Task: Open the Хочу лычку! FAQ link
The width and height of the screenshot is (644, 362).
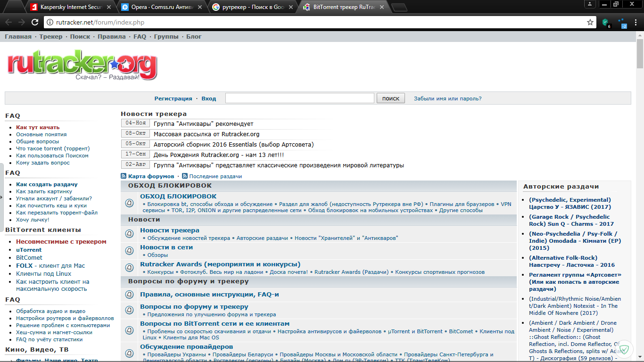Action: pyautogui.click(x=33, y=220)
